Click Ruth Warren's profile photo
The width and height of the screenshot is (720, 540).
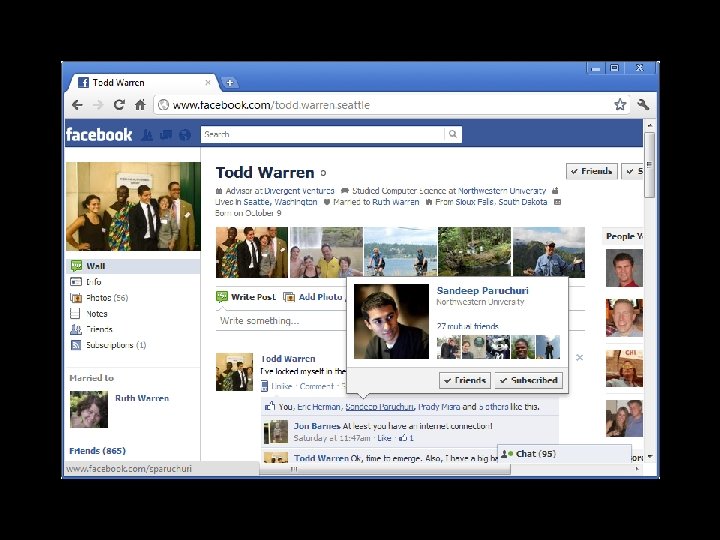click(x=89, y=410)
